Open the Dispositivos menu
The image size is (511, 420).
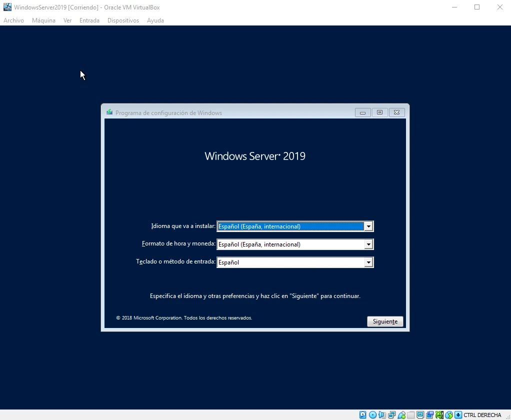coord(123,20)
